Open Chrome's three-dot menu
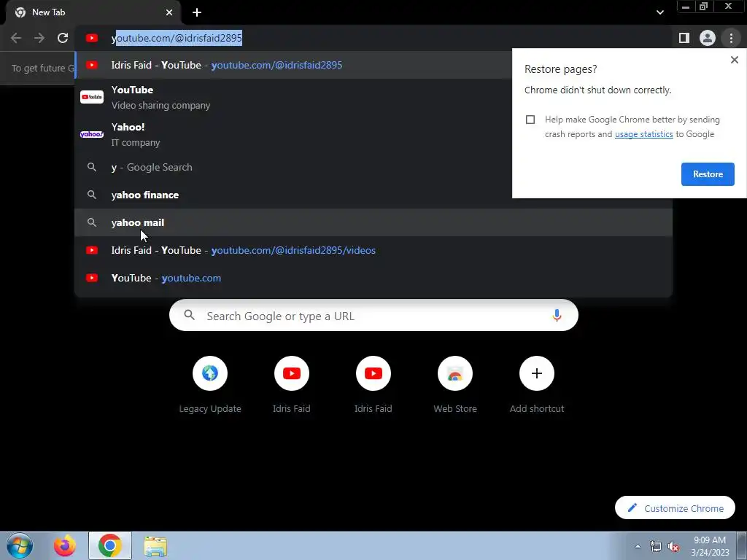The image size is (747, 560). pyautogui.click(x=731, y=38)
